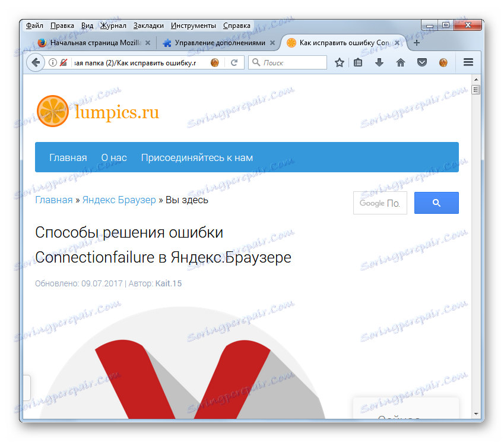This screenshot has width=504, height=442.
Task: Click the Yandex browser logo image
Action: tap(182, 364)
